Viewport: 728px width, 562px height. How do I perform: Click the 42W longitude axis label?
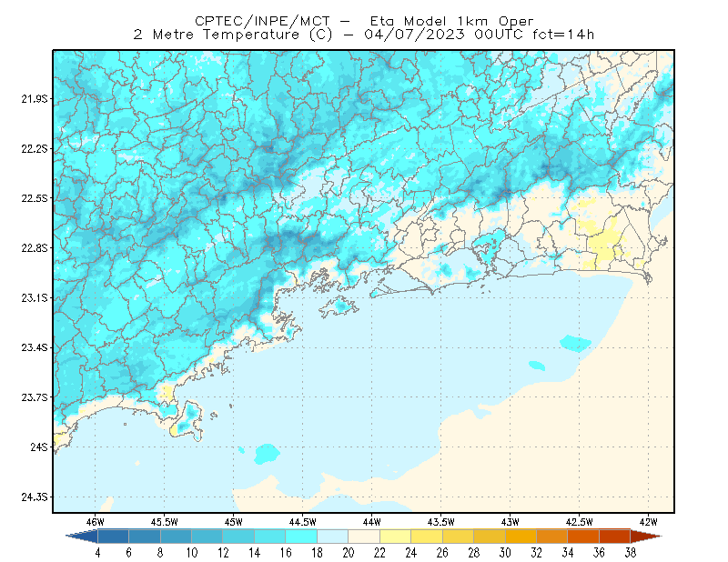point(648,522)
